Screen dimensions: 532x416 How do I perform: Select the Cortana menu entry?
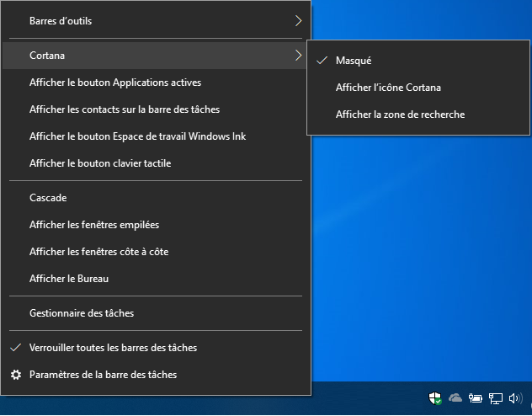pyautogui.click(x=156, y=56)
